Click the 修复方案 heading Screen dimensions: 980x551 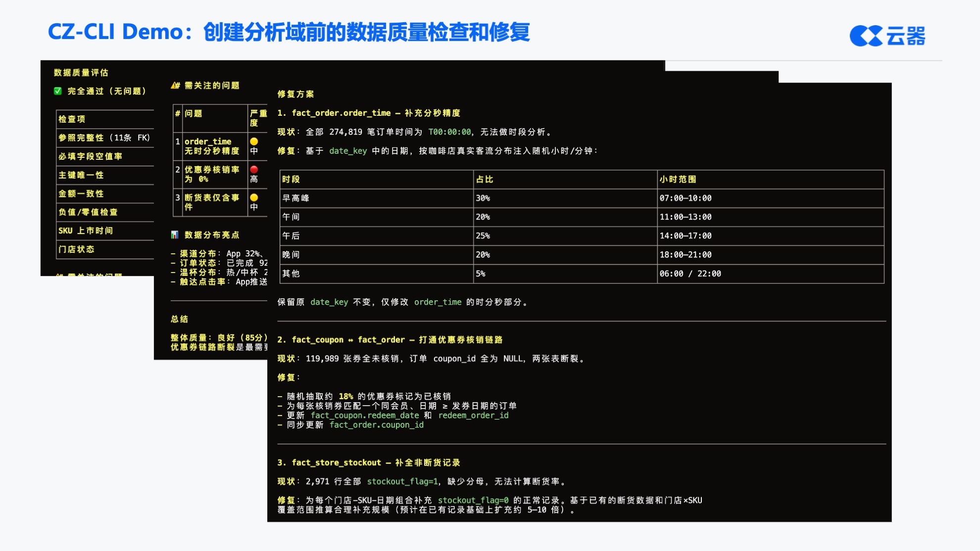[296, 94]
